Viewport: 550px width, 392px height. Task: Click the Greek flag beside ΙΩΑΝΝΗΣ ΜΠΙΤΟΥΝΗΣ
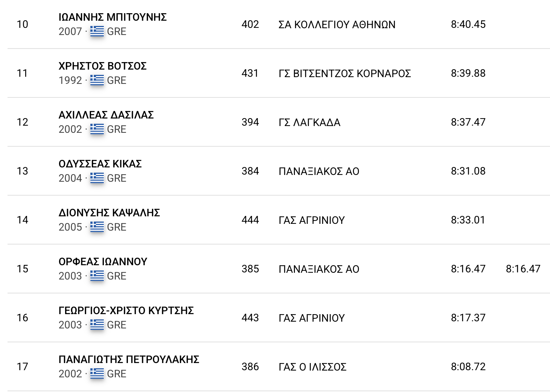97,31
